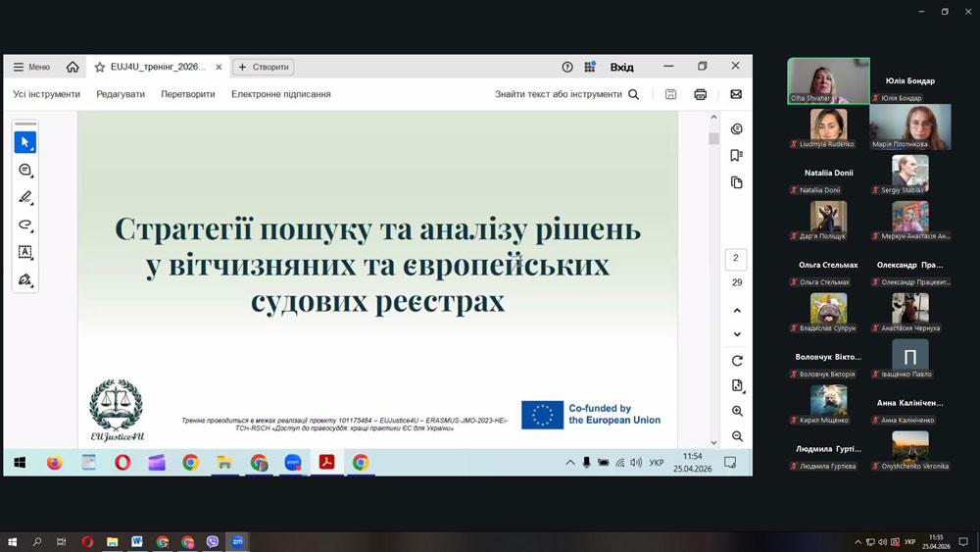Viewport: 980px width, 552px height.
Task: Click the + Створити button
Action: click(264, 67)
